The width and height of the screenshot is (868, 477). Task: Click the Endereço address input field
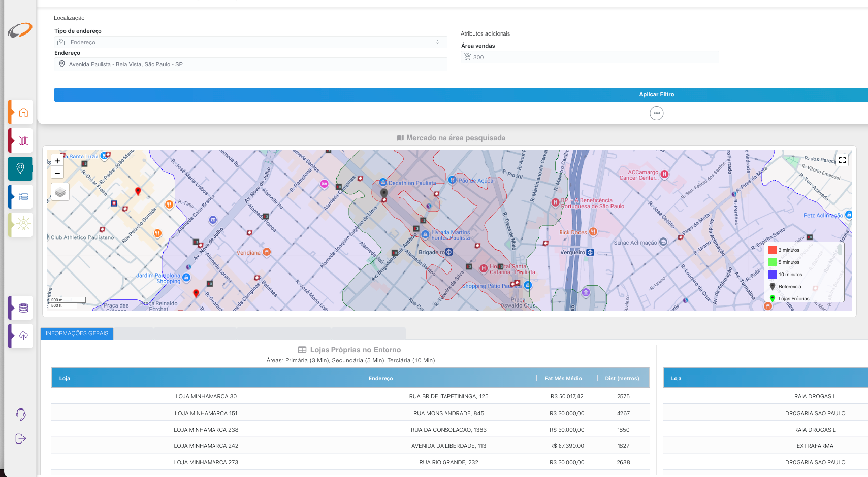coord(250,64)
